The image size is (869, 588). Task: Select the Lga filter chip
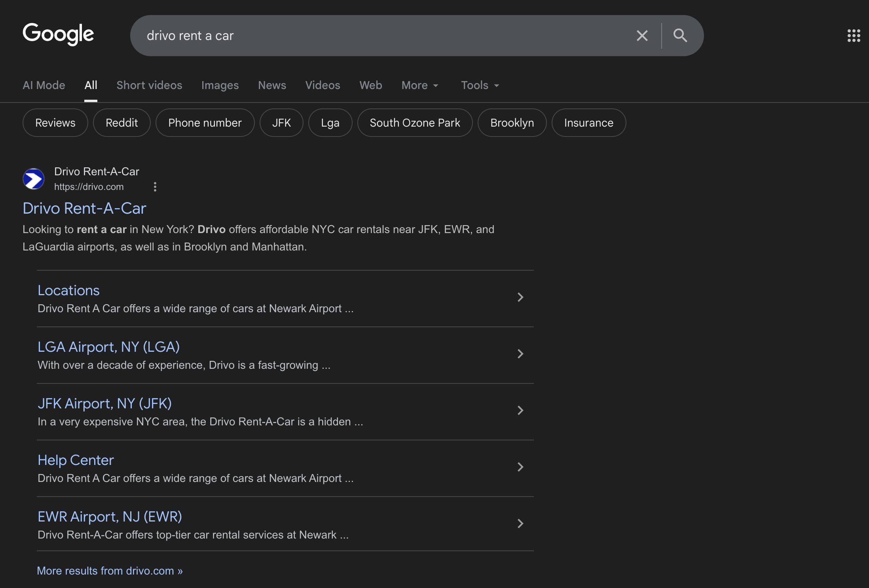click(x=330, y=123)
